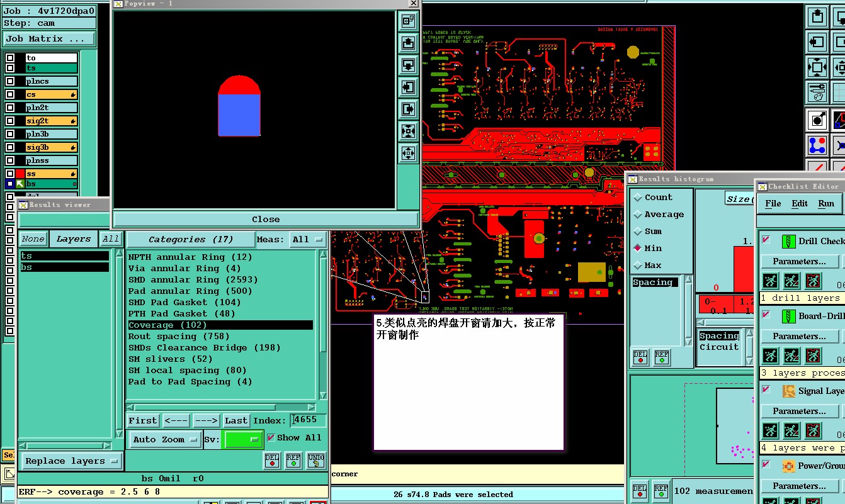Click the top icon in Popview toolbar
Image resolution: width=845 pixels, height=504 pixels.
click(408, 21)
